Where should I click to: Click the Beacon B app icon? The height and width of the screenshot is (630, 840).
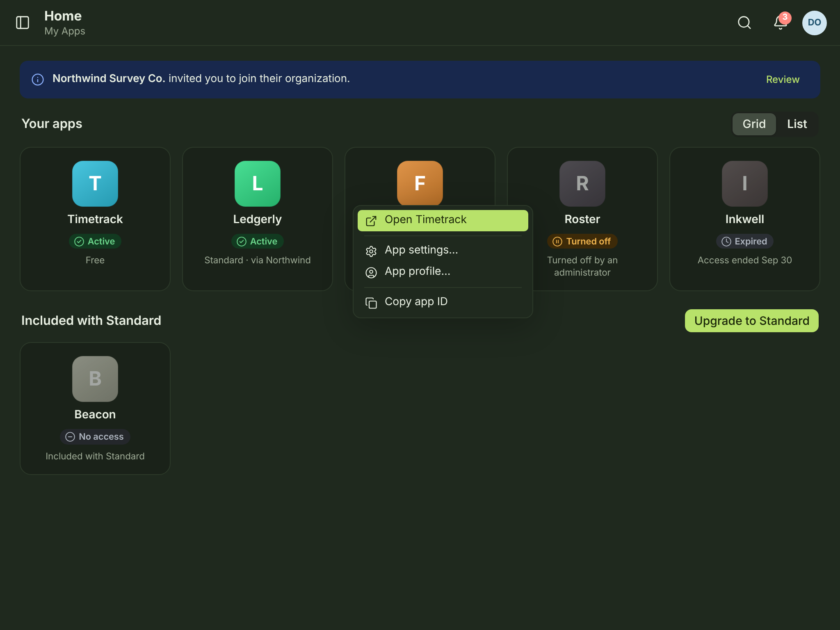click(x=95, y=379)
